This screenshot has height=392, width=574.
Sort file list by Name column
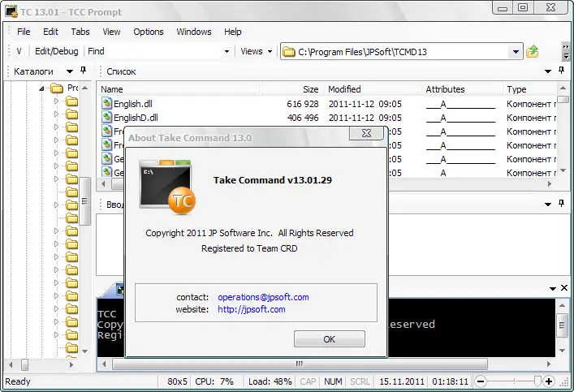(179, 89)
